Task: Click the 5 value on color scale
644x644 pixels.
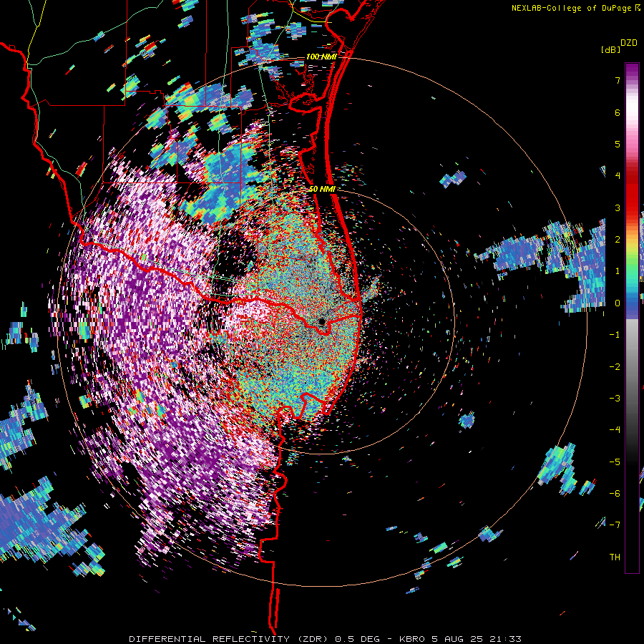Action: (618, 144)
